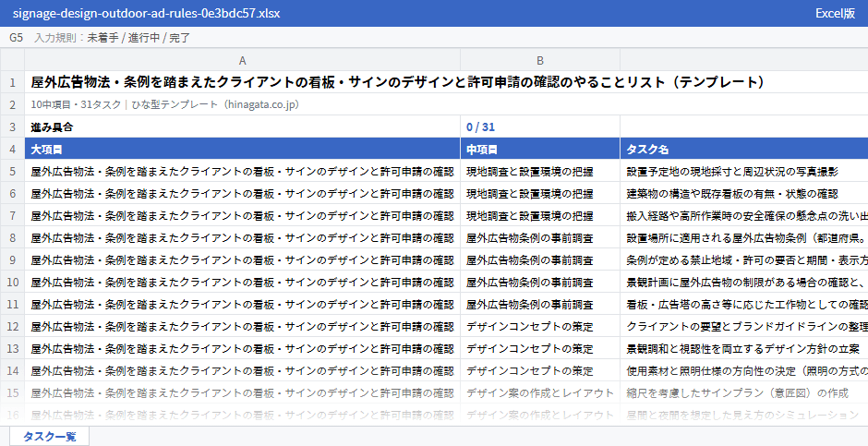The image size is (868, 446).
Task: Open the タスク一覧 sheet tab
Action: pos(49,436)
